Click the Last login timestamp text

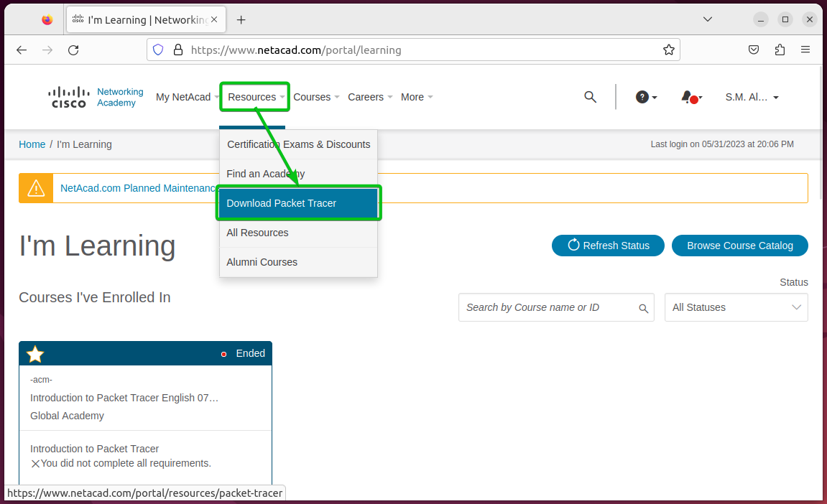(x=722, y=144)
